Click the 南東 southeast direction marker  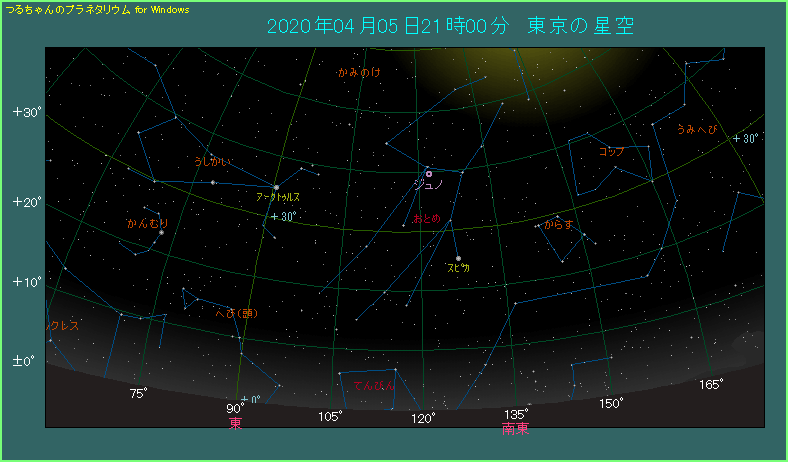515,429
